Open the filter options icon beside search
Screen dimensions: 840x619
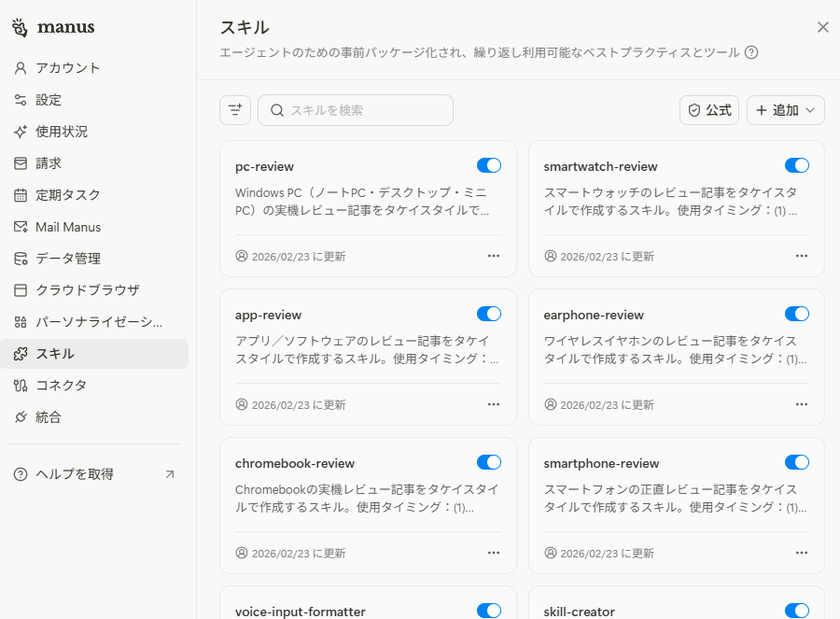click(235, 110)
